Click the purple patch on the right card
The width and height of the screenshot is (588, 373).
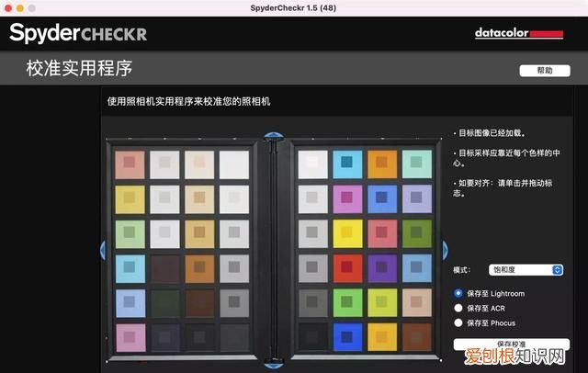pos(382,268)
